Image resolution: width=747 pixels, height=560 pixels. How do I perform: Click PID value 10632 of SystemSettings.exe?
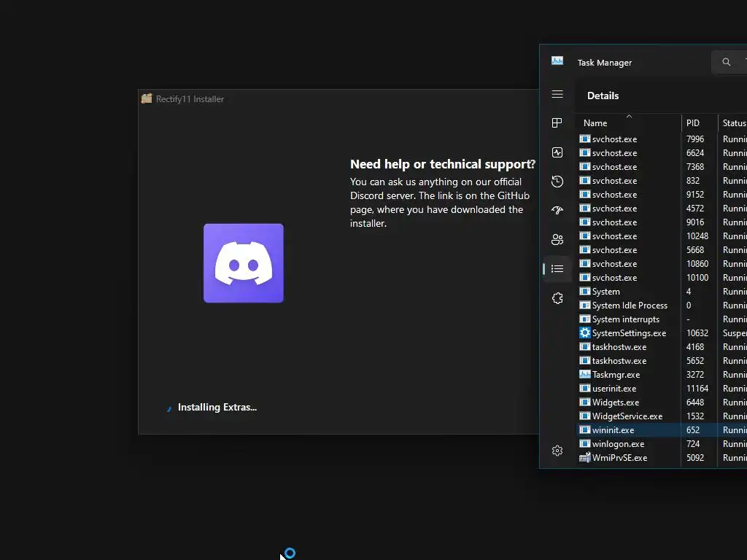coord(697,332)
